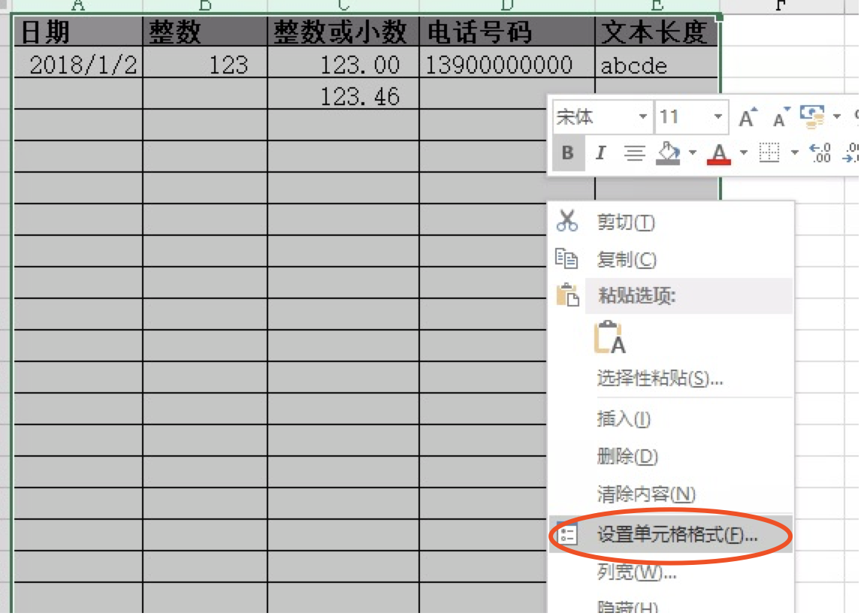Choose 复制(C) from the context menu
Viewport: 861px width, 616px height.
[x=671, y=259]
